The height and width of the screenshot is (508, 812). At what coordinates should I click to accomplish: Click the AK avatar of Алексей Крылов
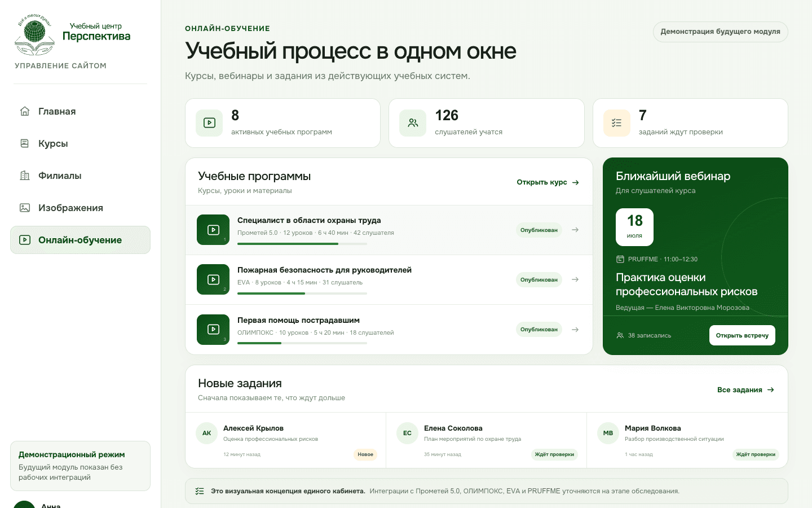click(207, 433)
